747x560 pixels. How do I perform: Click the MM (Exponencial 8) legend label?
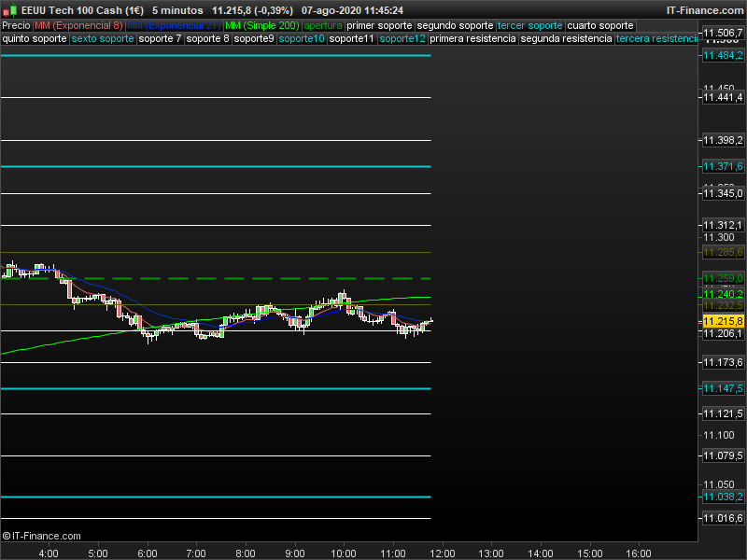(x=78, y=25)
